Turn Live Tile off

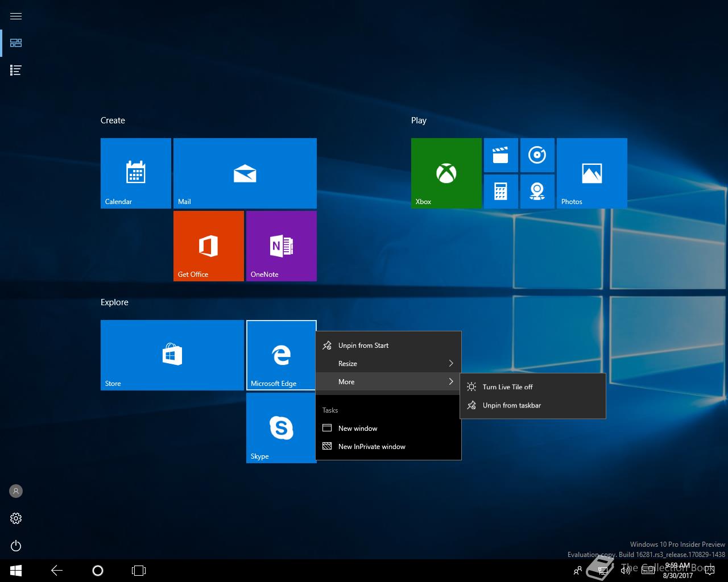pyautogui.click(x=533, y=387)
